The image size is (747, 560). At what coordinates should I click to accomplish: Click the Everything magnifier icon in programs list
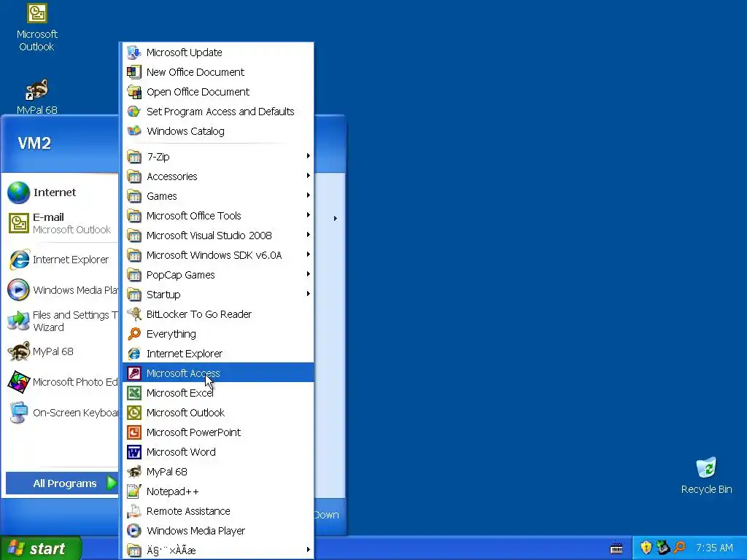coord(134,334)
